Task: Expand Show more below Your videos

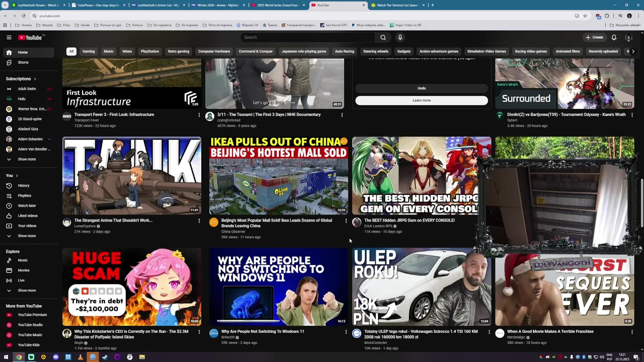Action: click(30, 236)
